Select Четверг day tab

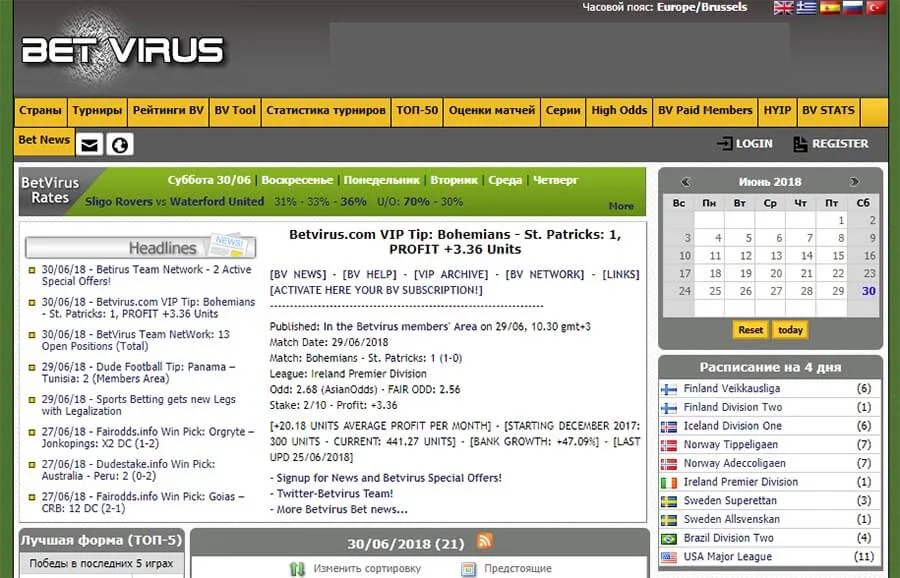556,180
